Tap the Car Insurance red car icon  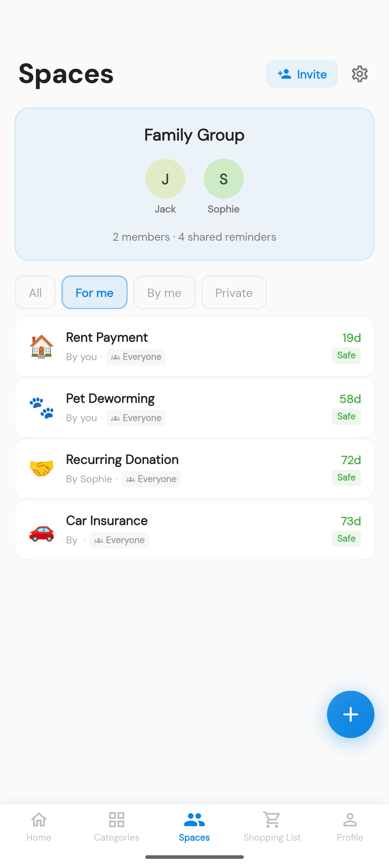(41, 532)
